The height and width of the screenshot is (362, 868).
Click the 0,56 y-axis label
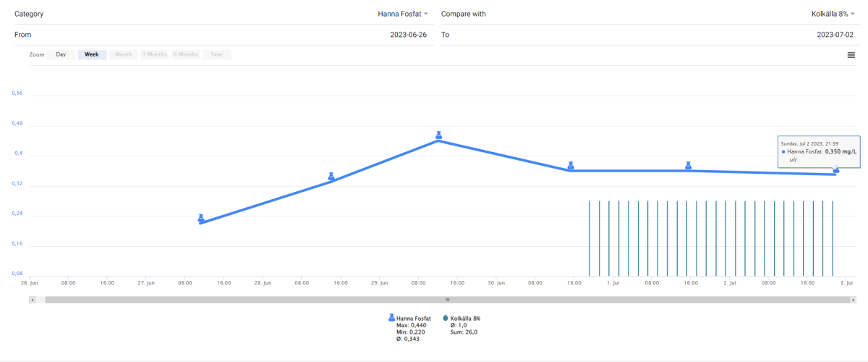click(17, 93)
